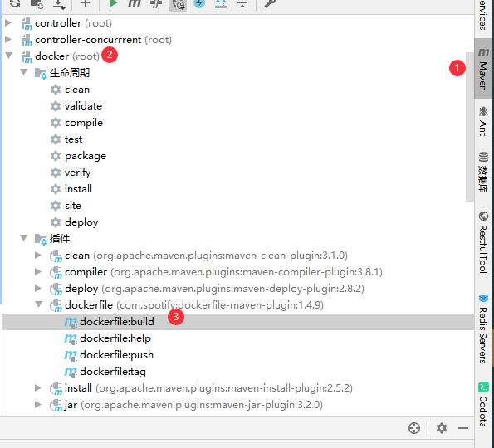This screenshot has height=448, width=494.
Task: Open the Redis Servers side tab
Action: point(483,329)
